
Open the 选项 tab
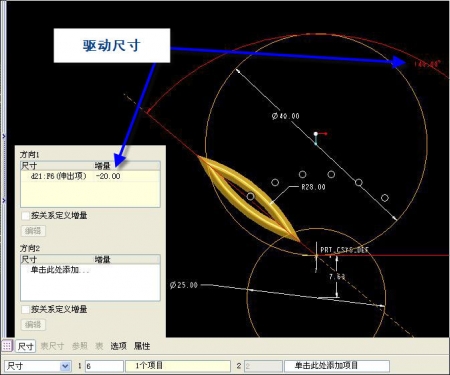coord(118,346)
